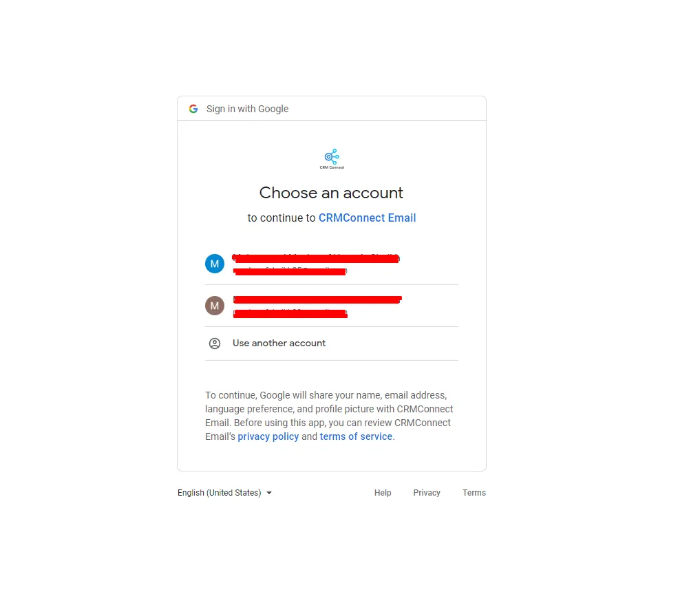
Task: Choose the first redacted account name
Action: point(316,258)
